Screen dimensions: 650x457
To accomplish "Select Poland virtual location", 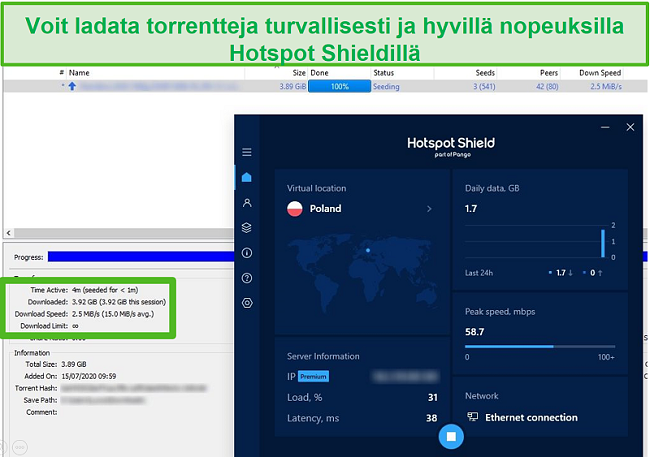I will click(360, 209).
